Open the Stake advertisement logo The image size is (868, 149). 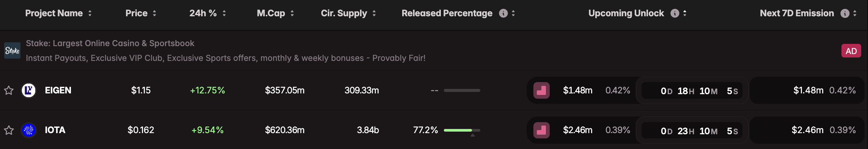click(12, 51)
